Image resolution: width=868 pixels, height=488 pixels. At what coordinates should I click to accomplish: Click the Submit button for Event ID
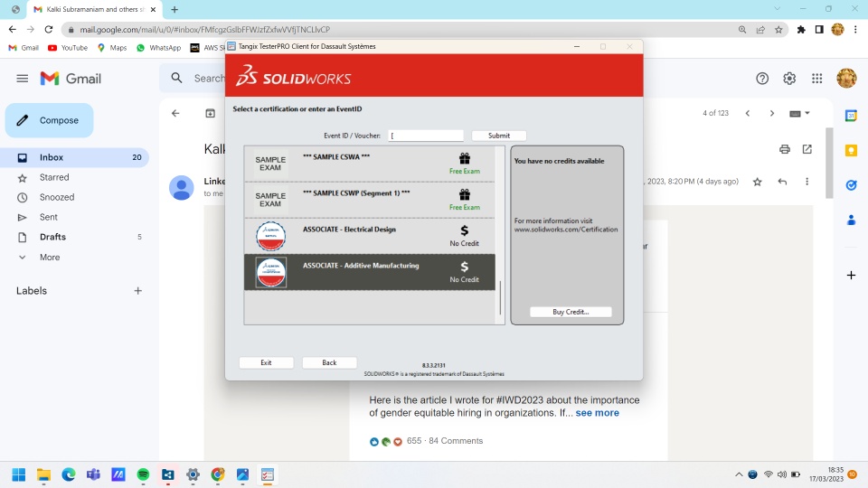pos(499,136)
